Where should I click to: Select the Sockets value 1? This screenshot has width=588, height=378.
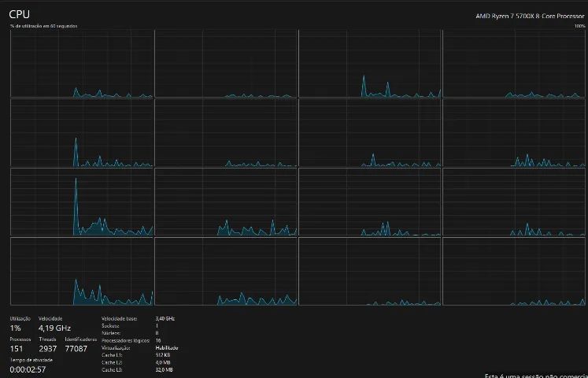click(157, 326)
